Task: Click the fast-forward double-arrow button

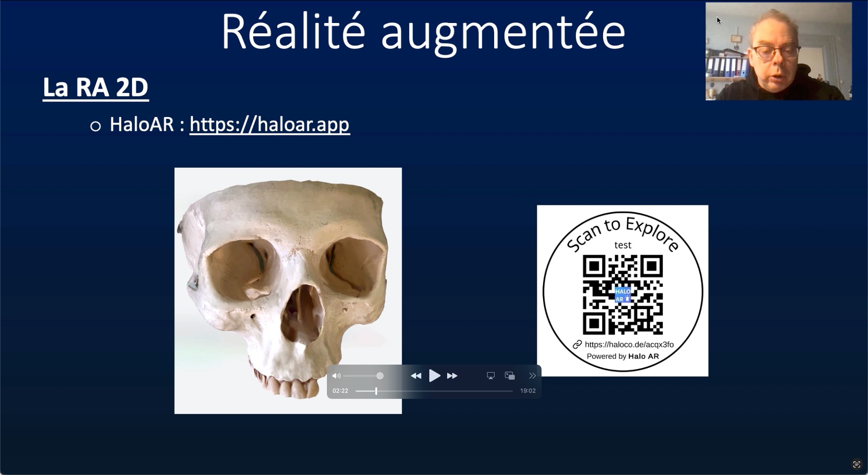Action: point(452,376)
